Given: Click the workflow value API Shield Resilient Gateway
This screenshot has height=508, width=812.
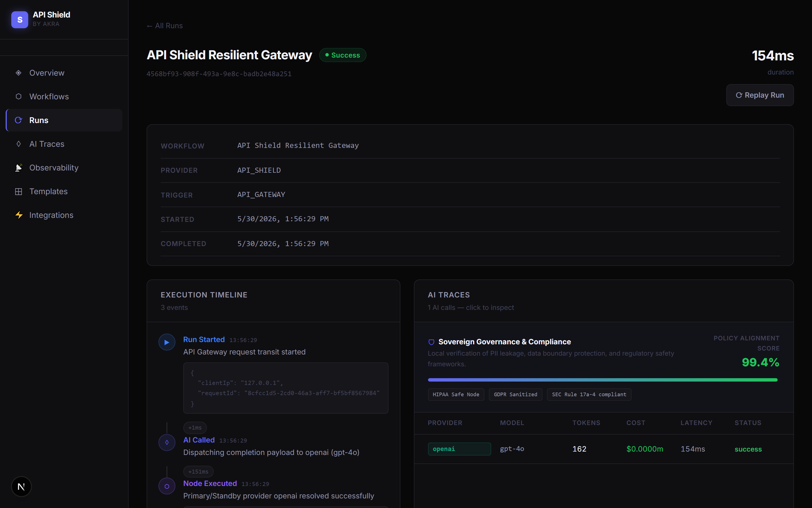Looking at the screenshot, I should (298, 145).
